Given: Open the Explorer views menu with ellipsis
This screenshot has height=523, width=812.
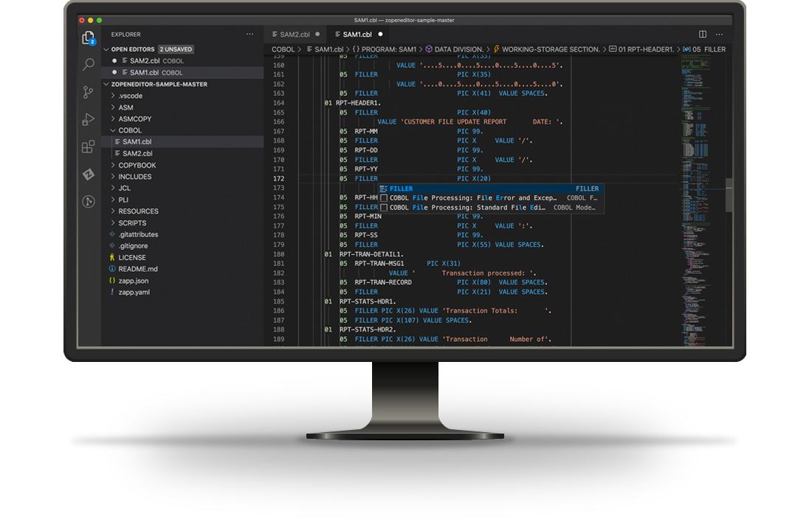Looking at the screenshot, I should click(250, 34).
